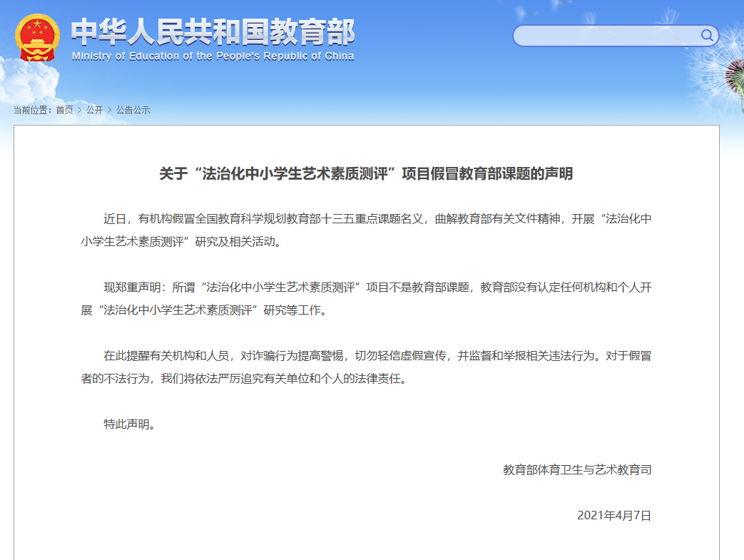The height and width of the screenshot is (560, 744).
Task: Click the 当前位置 breadcrumb label
Action: [x=33, y=110]
